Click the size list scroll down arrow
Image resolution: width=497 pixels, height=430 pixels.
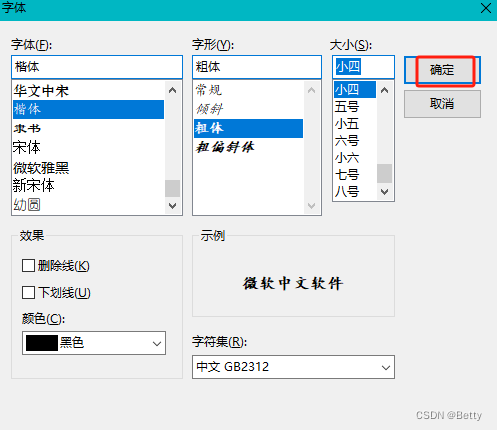pos(384,192)
